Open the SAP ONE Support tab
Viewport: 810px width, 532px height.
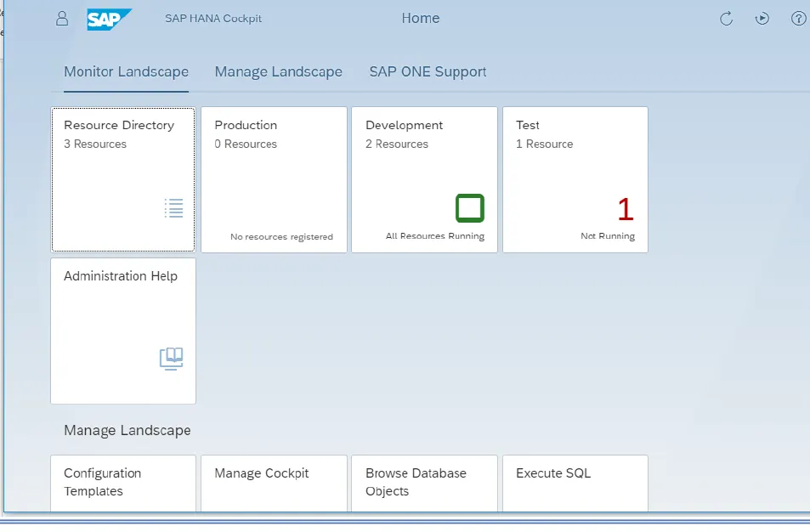coord(428,71)
